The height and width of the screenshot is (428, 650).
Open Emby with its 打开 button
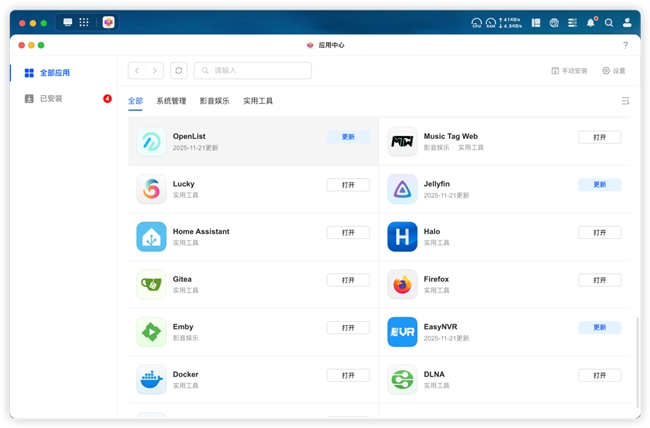pyautogui.click(x=348, y=328)
